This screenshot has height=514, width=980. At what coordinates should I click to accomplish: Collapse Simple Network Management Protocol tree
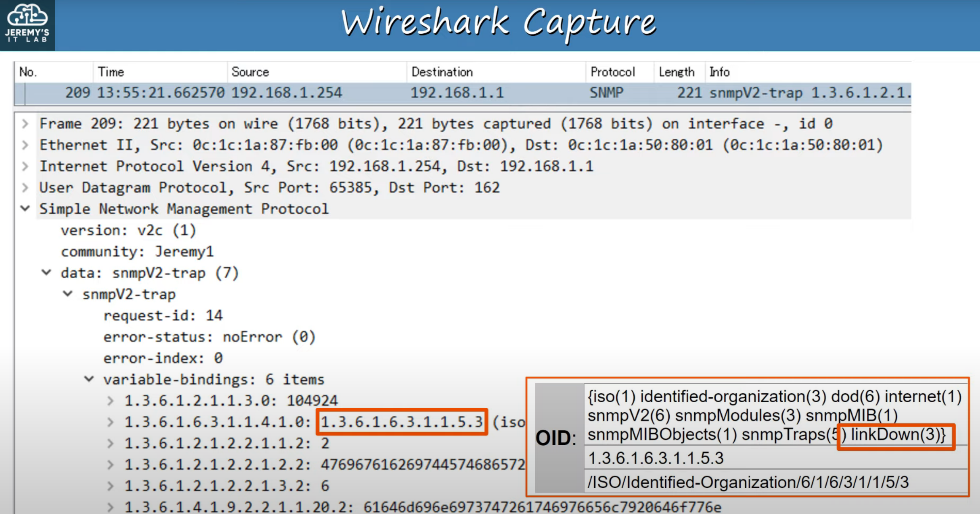pyautogui.click(x=25, y=209)
